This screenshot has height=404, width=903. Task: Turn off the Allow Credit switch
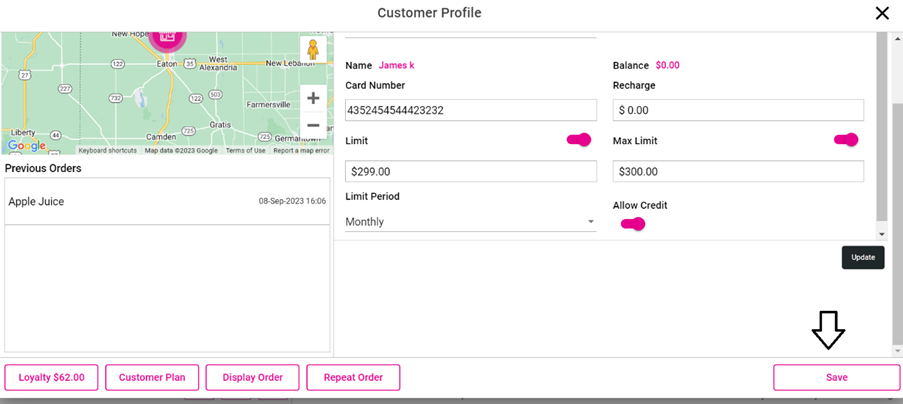pos(633,224)
